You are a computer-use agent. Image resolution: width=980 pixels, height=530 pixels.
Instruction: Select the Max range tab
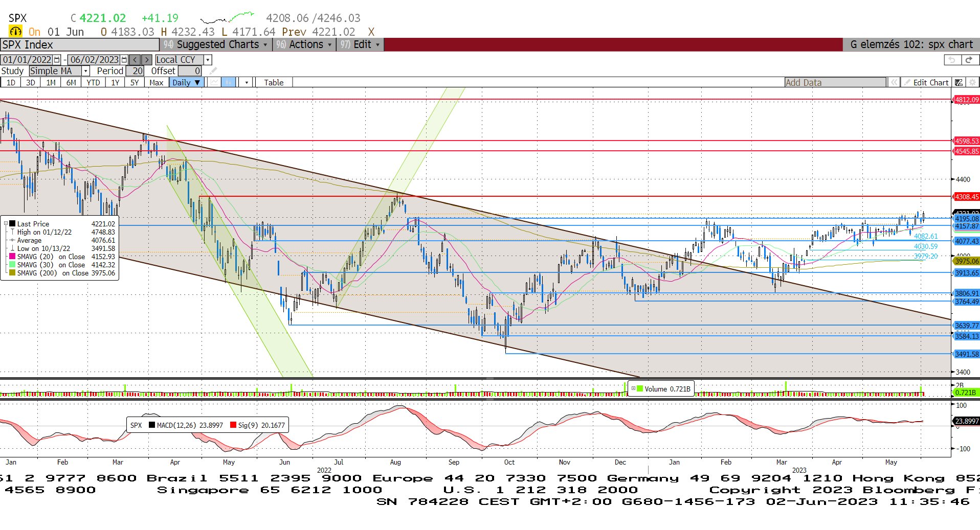157,82
